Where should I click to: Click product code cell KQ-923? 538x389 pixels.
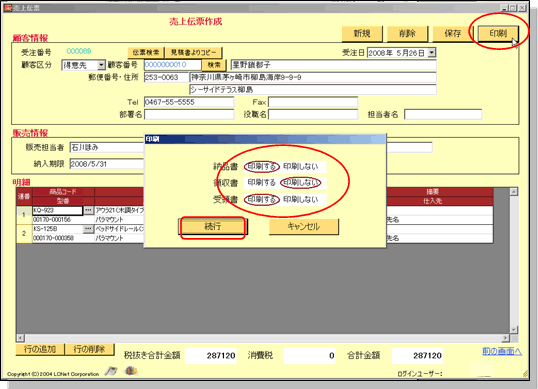[58, 210]
